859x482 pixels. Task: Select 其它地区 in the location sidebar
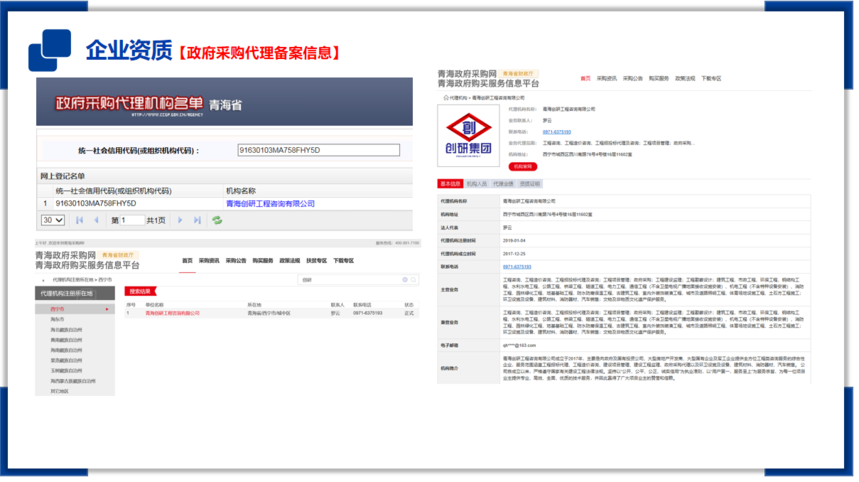pyautogui.click(x=59, y=391)
